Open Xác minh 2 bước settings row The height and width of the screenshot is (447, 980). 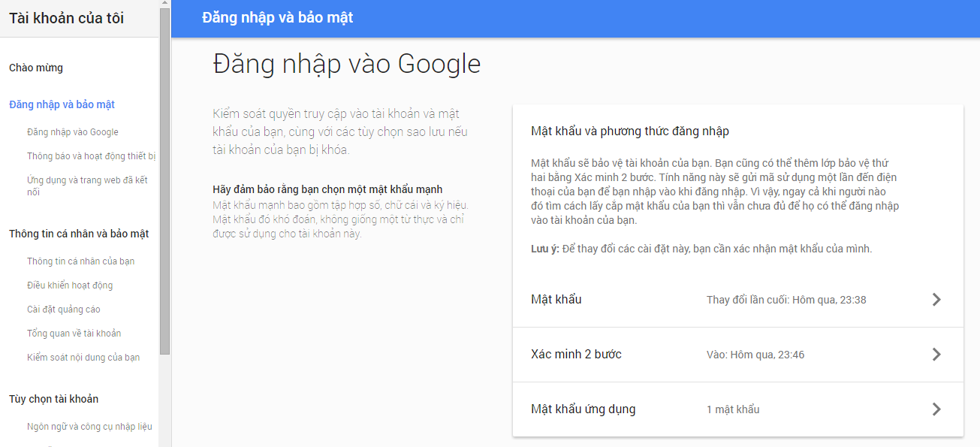[x=576, y=355]
